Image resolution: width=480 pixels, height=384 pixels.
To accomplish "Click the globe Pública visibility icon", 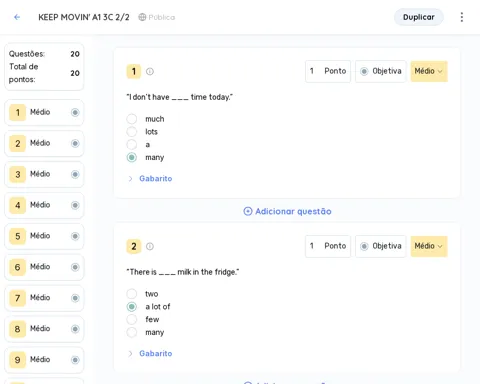I will point(142,17).
